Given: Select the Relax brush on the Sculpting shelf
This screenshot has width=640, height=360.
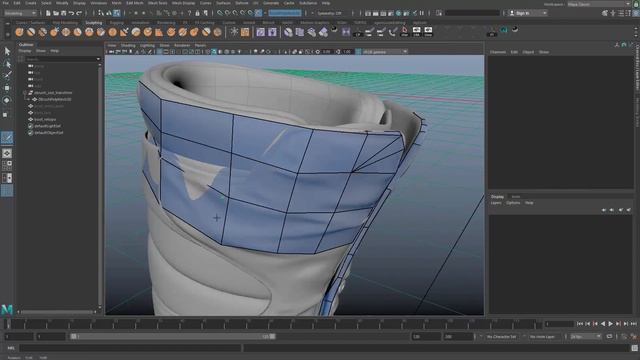Looking at the screenshot, I should tap(42, 32).
